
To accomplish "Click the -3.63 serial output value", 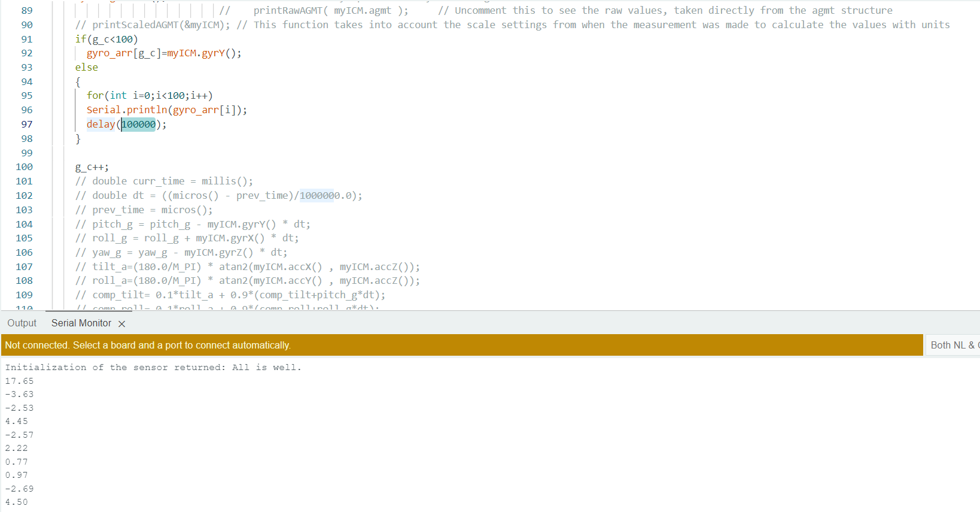I will pos(20,395).
